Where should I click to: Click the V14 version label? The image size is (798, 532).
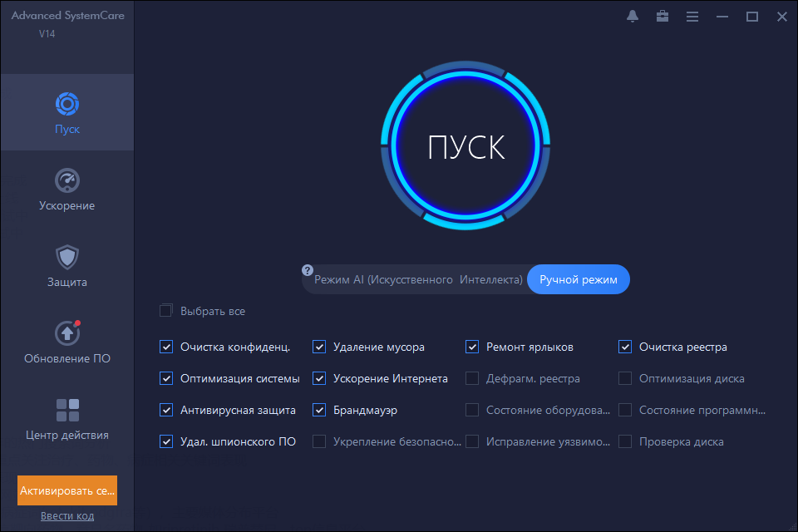[x=47, y=33]
